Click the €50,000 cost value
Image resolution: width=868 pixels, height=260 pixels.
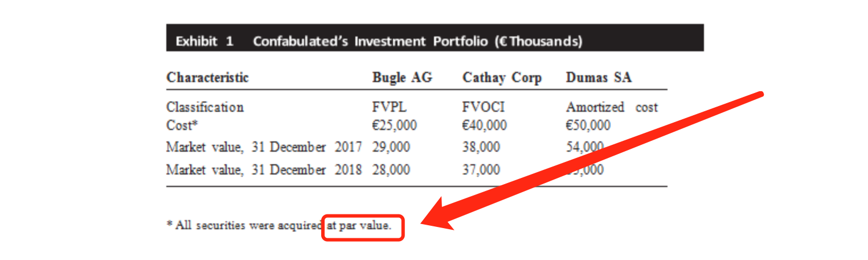[x=588, y=125]
